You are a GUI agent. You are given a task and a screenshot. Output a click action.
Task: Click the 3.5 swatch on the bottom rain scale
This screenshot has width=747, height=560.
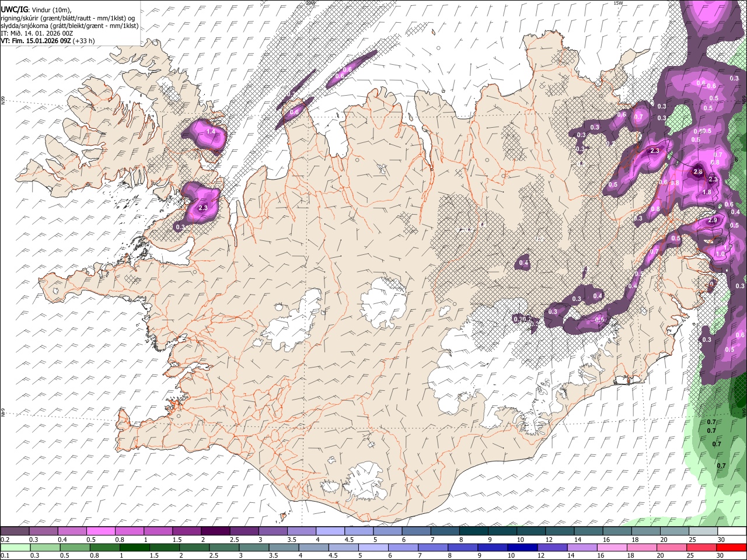283,547
